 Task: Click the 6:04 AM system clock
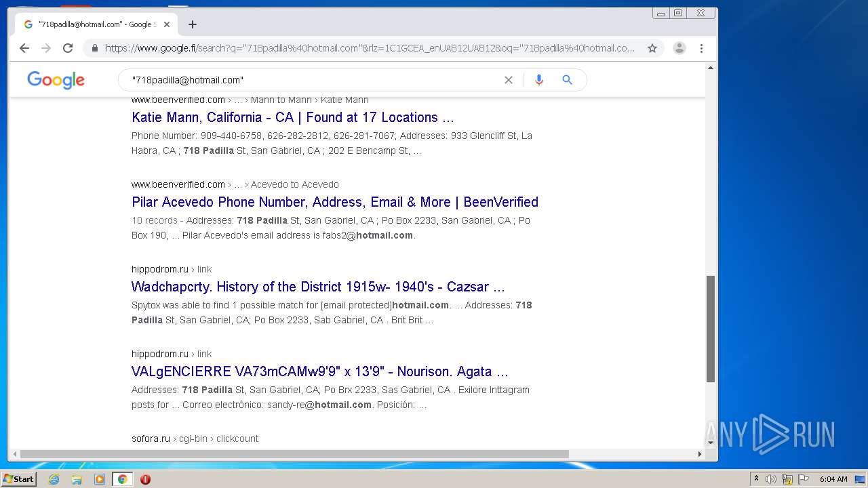coord(833,479)
